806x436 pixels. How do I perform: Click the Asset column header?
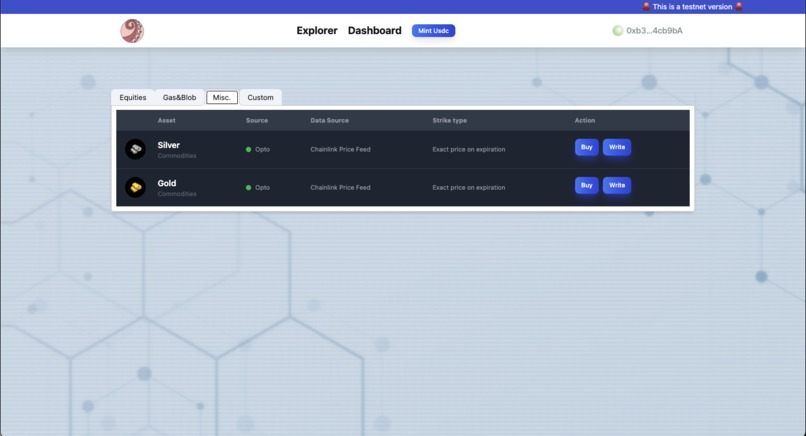(x=167, y=120)
